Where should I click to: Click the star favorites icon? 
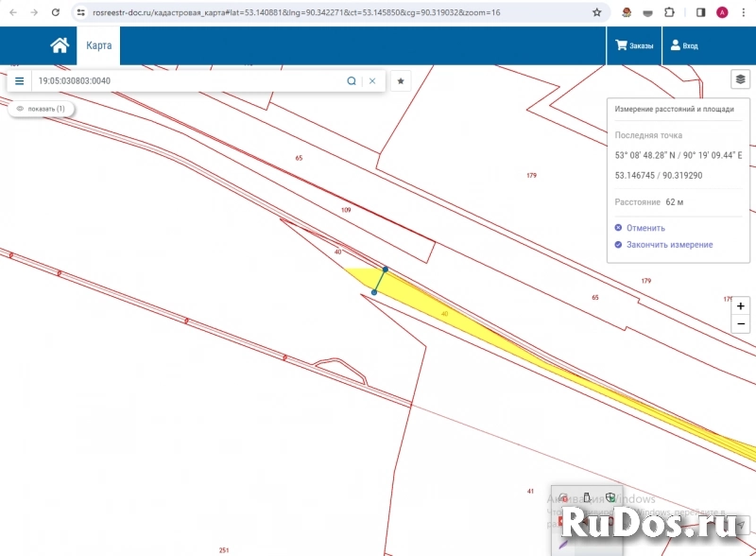point(401,81)
